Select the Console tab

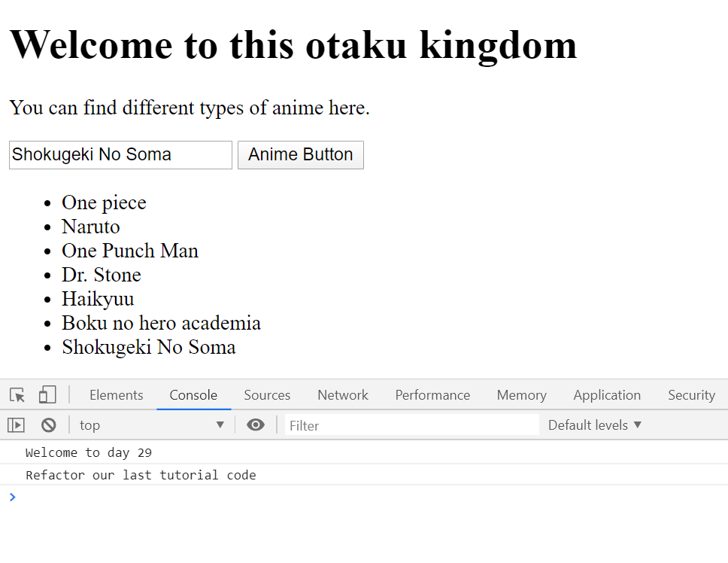[x=193, y=395]
